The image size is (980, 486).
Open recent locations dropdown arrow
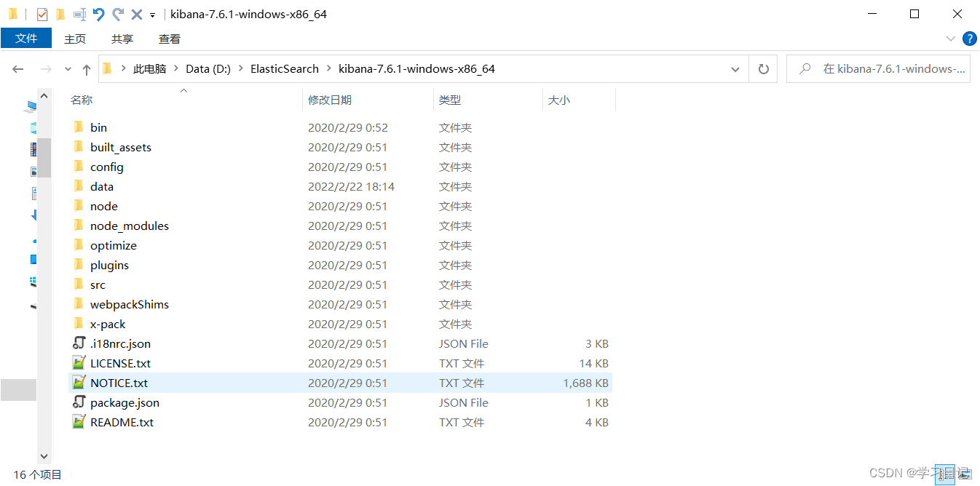click(x=68, y=69)
